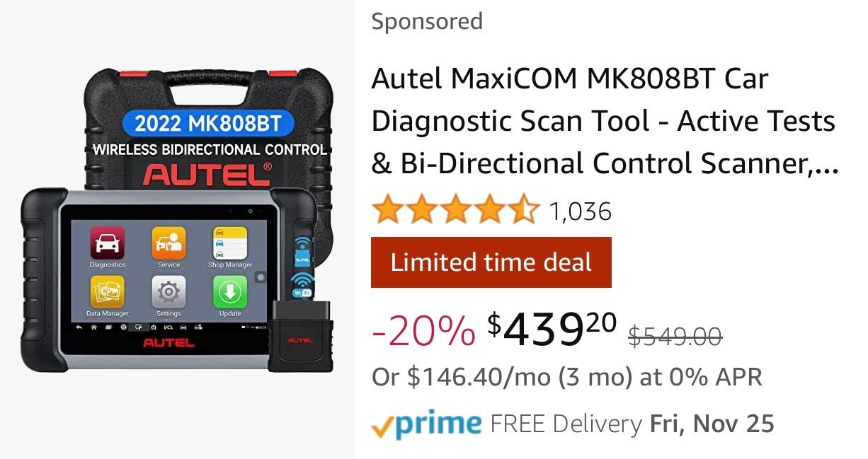Image resolution: width=868 pixels, height=459 pixels.
Task: Tap the Diagnostics car icon on tablet
Action: pyautogui.click(x=108, y=243)
